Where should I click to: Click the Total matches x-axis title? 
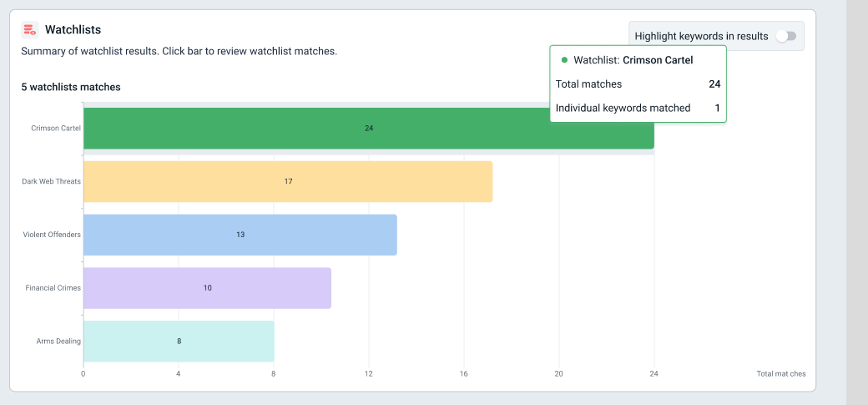780,373
